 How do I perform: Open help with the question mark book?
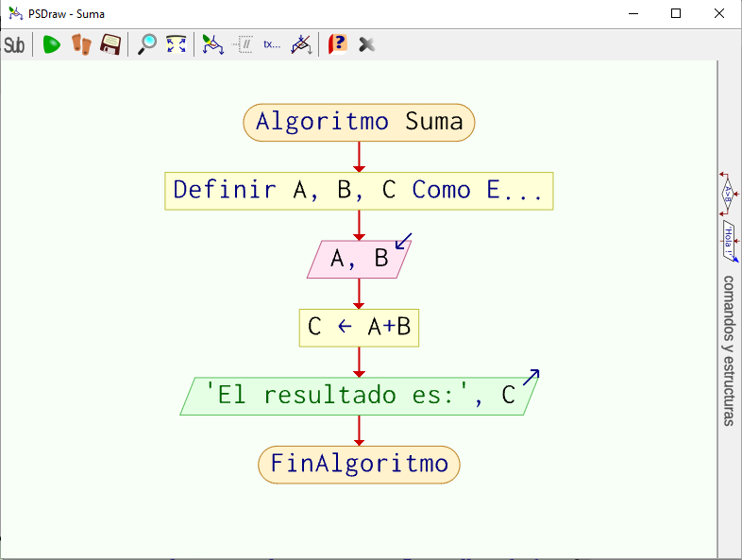pyautogui.click(x=338, y=45)
